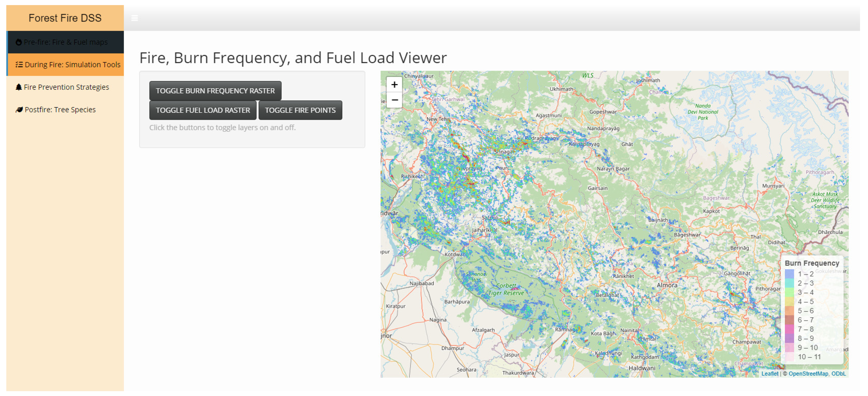Click the tree icon beside Fire Prevention
Screen dimensions: 868x396
(19, 87)
